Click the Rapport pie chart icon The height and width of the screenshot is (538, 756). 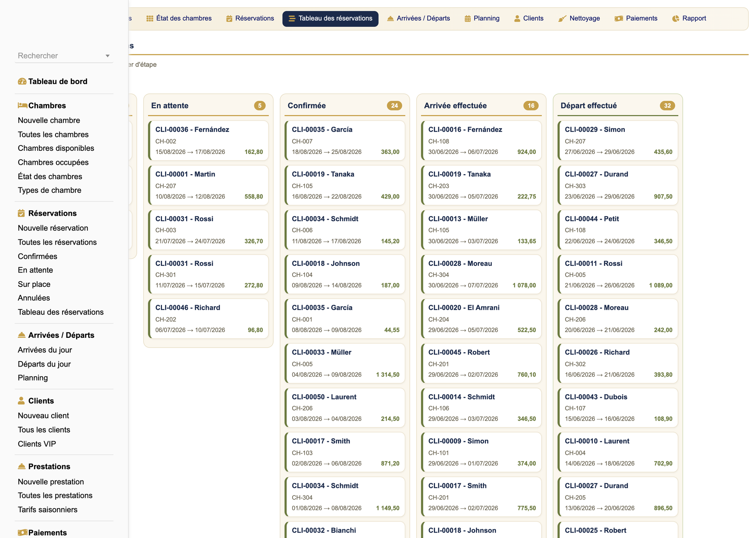[676, 18]
